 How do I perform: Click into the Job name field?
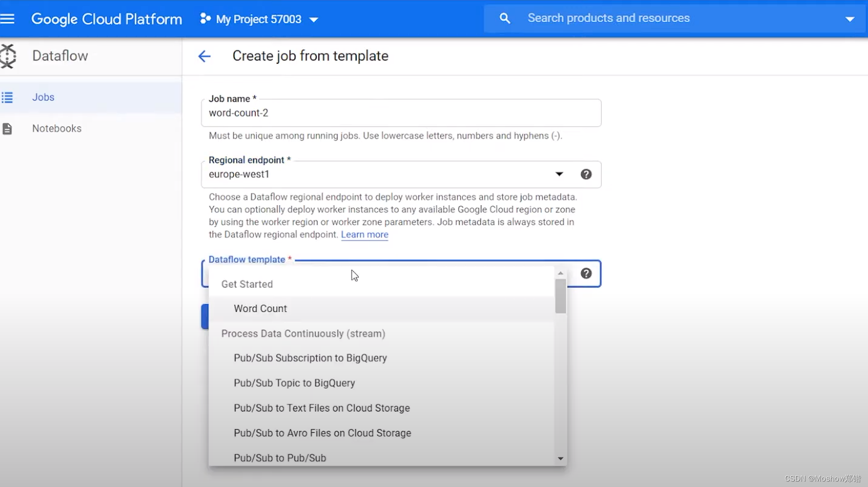click(401, 113)
